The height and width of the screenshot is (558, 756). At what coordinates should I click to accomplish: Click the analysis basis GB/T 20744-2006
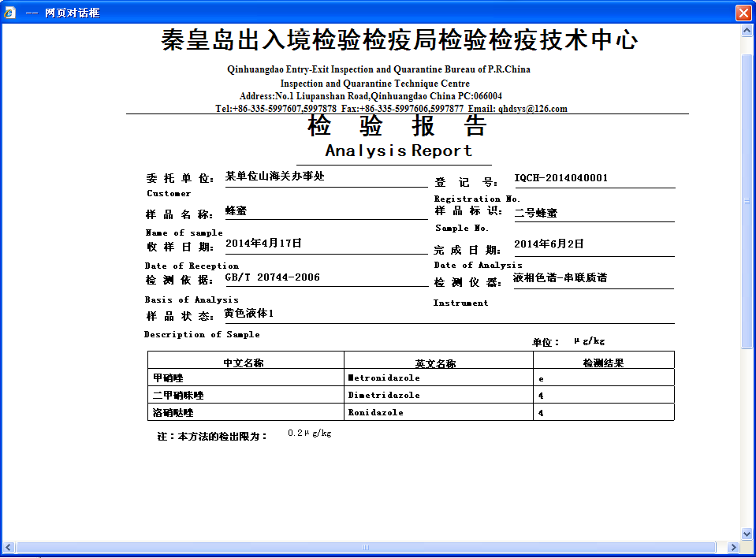(x=272, y=277)
